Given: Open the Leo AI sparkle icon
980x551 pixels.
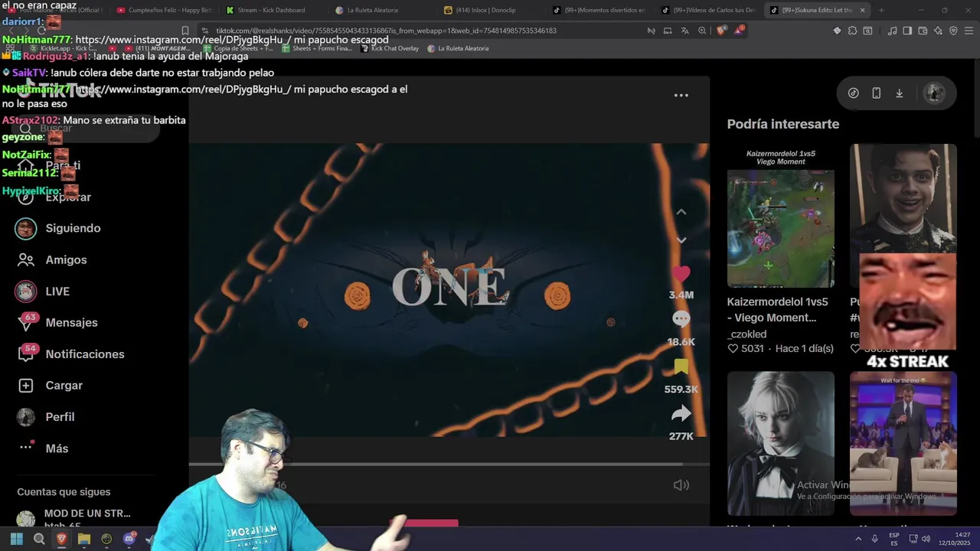Looking at the screenshot, I should 938,31.
